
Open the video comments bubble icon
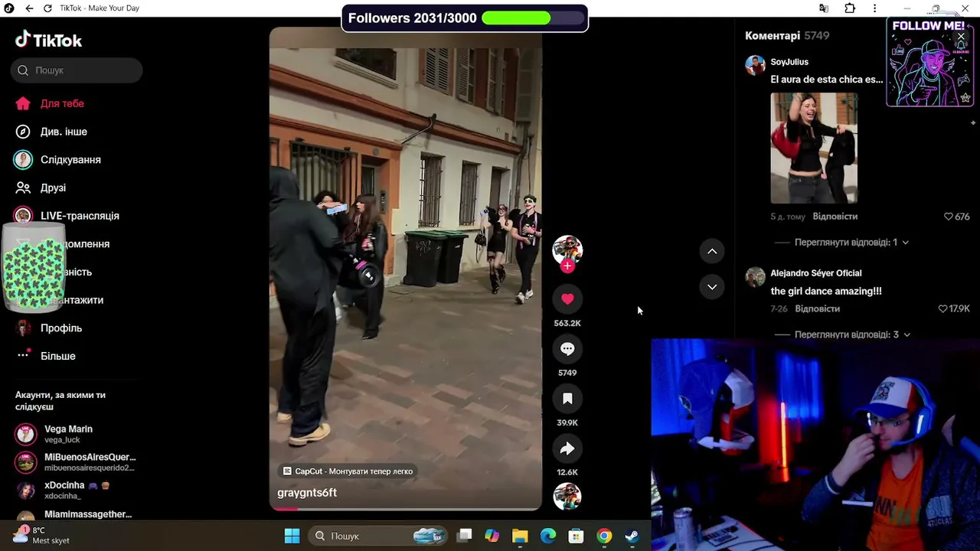[x=567, y=349]
